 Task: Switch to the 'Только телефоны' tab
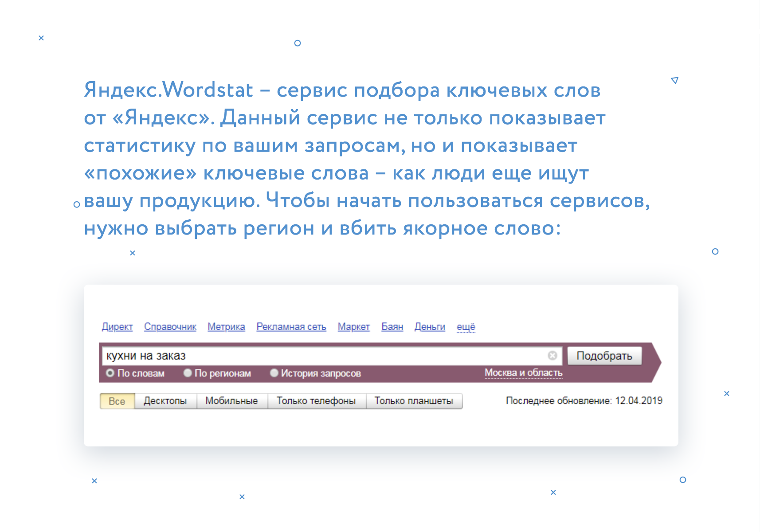pos(316,401)
